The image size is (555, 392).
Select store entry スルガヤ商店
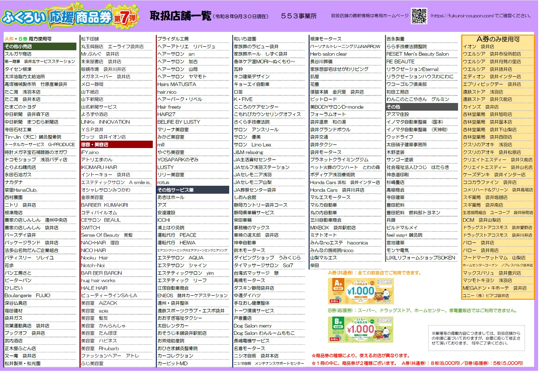point(18,54)
